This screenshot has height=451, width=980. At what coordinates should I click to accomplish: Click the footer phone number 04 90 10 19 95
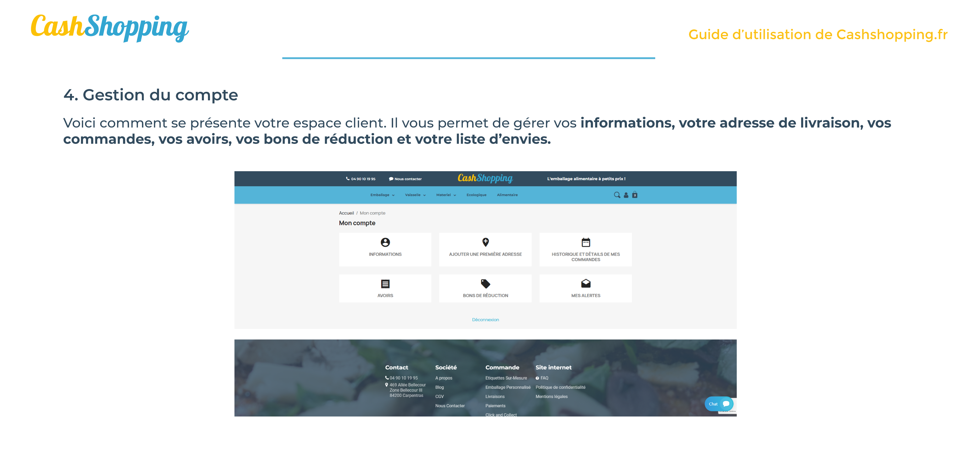pos(404,378)
